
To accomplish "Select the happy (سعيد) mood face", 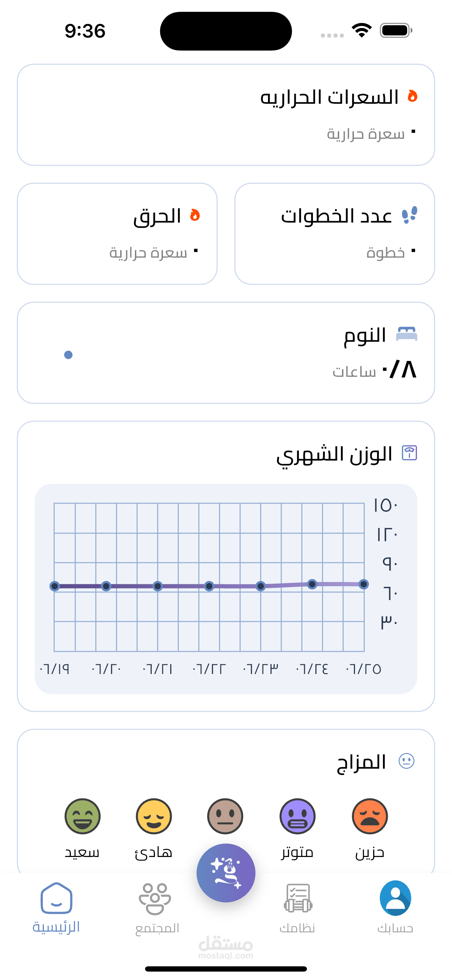I will tap(82, 816).
